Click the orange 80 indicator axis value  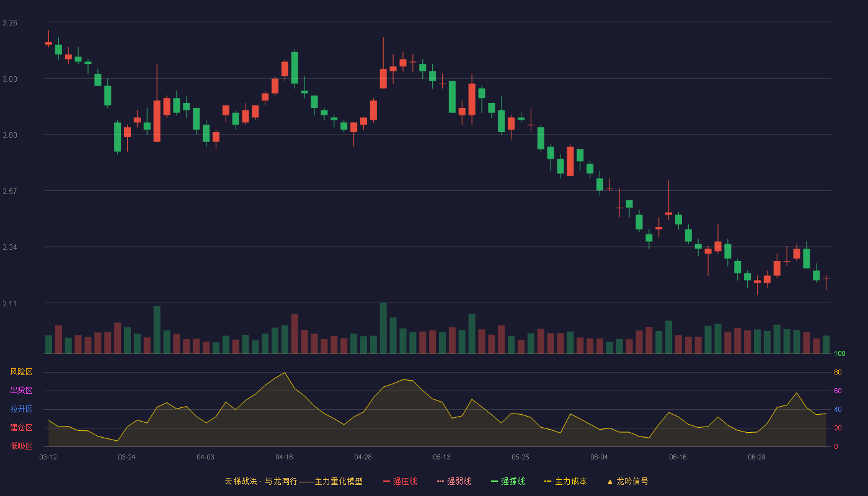click(x=838, y=373)
